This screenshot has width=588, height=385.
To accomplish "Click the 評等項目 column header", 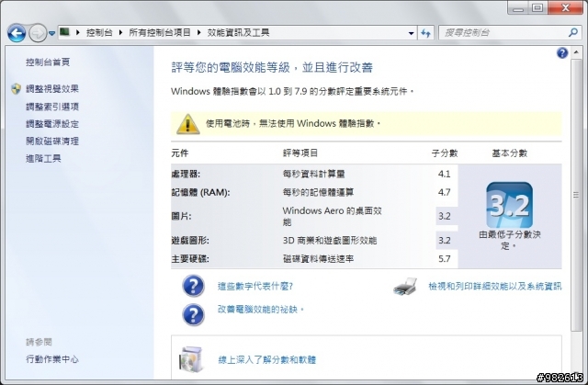I will 300,153.
